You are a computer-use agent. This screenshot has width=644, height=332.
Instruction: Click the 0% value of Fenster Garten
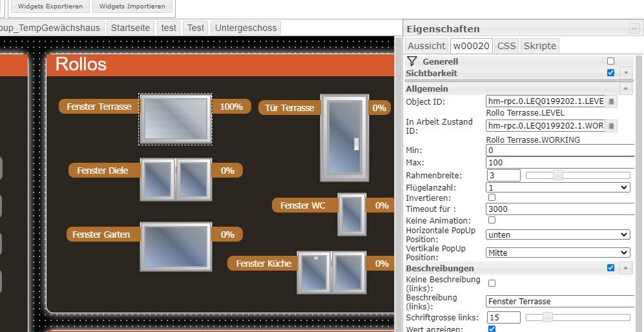[x=227, y=234]
